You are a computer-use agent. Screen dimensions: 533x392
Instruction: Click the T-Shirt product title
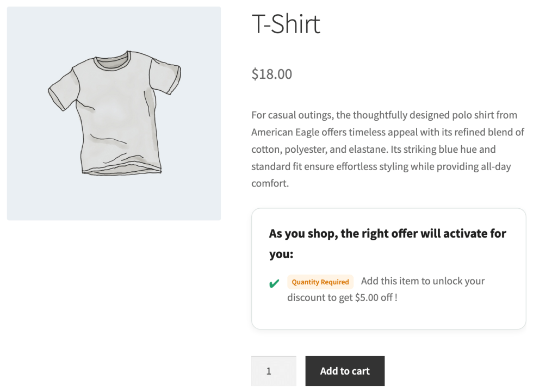(x=286, y=24)
